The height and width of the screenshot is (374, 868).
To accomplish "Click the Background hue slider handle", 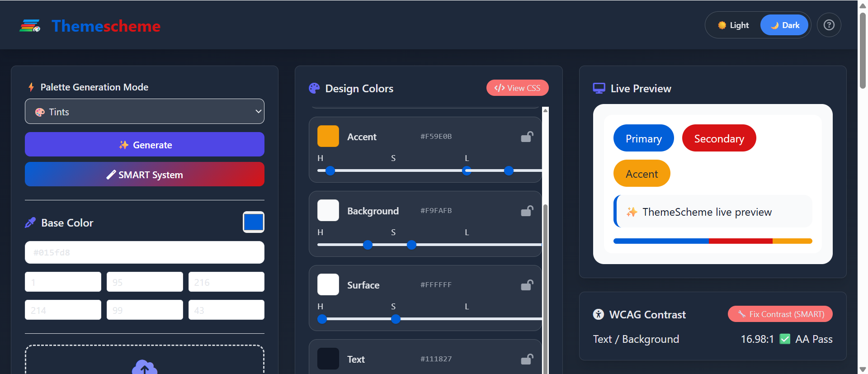I will [x=368, y=245].
